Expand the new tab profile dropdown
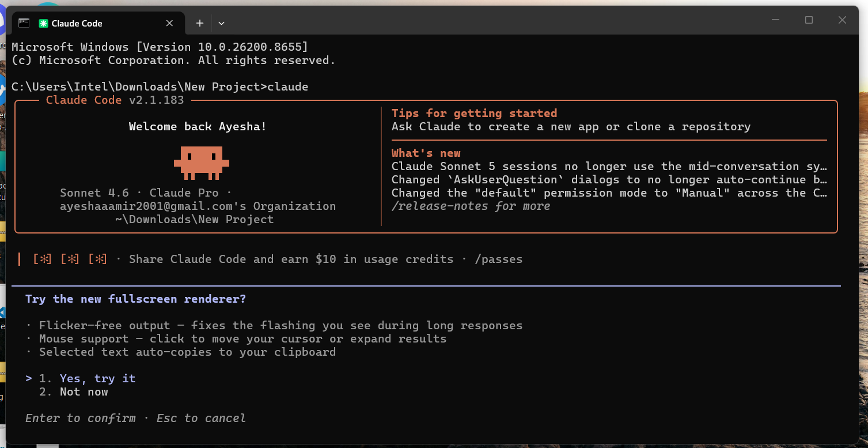The image size is (868, 448). pyautogui.click(x=221, y=23)
